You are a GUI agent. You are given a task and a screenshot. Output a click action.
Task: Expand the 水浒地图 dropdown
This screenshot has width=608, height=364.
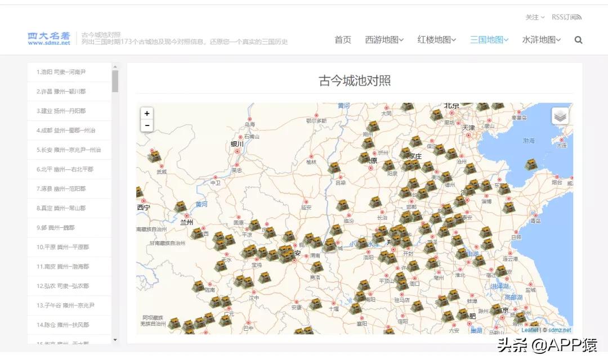coord(540,39)
